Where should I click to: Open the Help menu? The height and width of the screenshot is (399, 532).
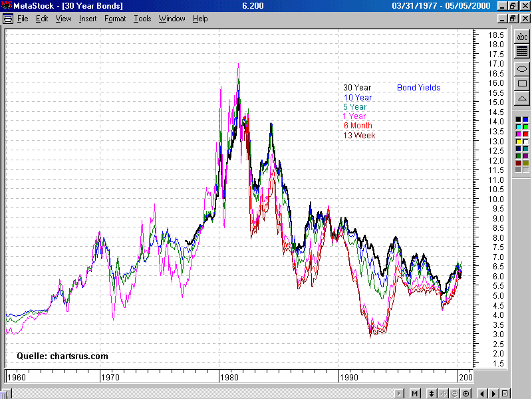click(x=200, y=19)
